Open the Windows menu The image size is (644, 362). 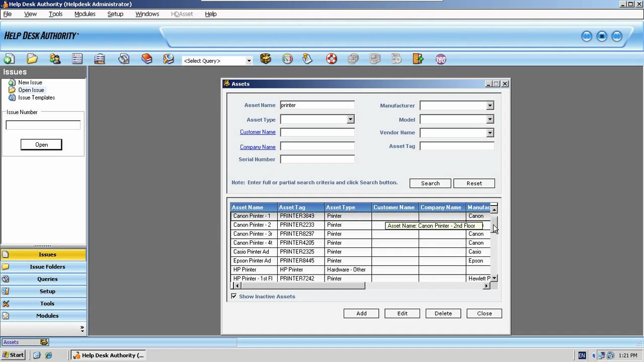(147, 14)
